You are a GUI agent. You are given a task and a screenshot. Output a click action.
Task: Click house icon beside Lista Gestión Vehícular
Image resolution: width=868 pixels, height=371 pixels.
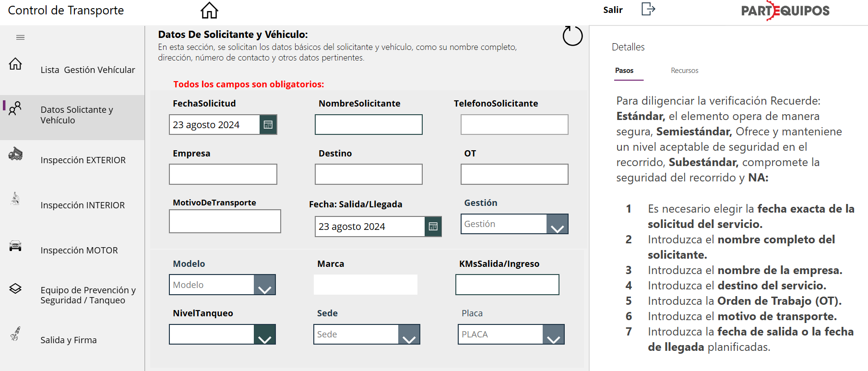15,63
